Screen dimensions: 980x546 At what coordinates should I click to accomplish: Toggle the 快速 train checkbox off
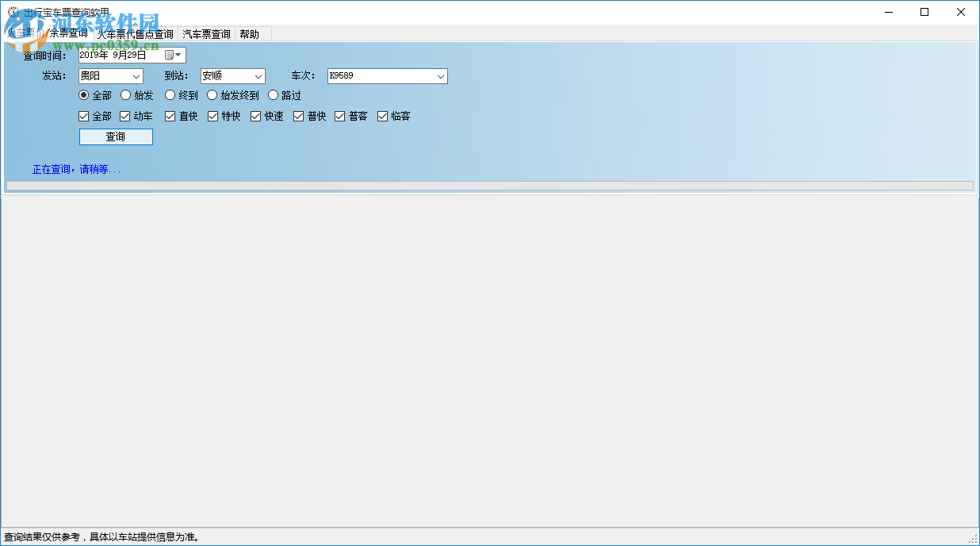coord(255,116)
